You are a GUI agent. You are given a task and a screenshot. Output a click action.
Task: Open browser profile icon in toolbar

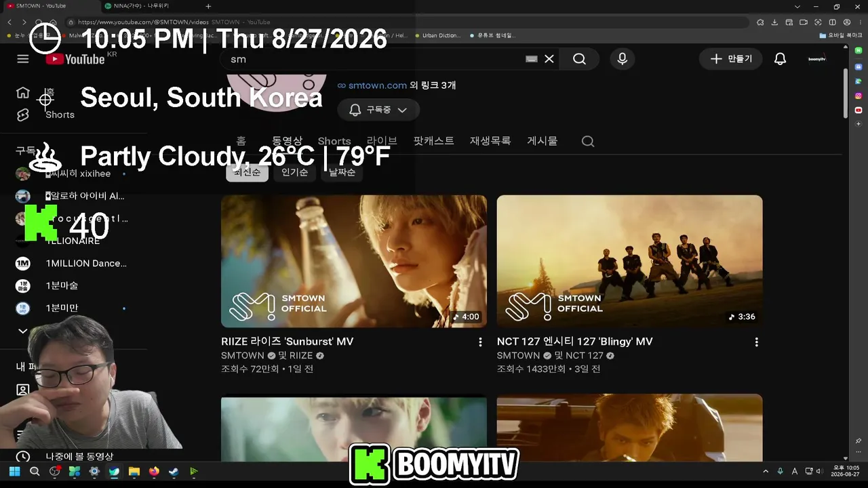[847, 22]
